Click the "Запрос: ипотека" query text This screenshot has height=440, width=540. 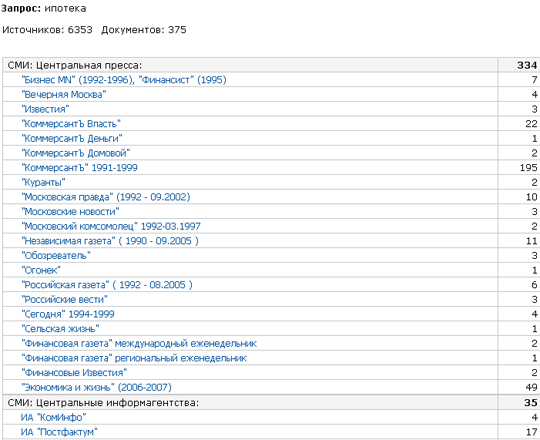pyautogui.click(x=44, y=8)
